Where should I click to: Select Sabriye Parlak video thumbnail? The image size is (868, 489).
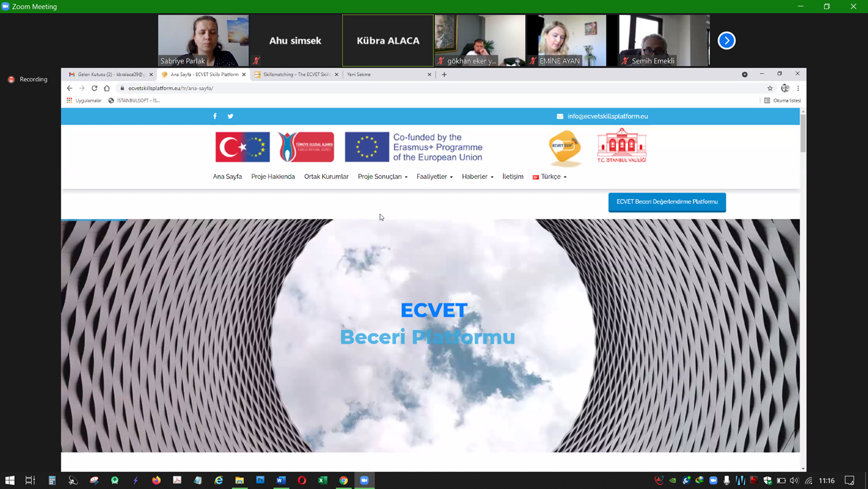203,40
